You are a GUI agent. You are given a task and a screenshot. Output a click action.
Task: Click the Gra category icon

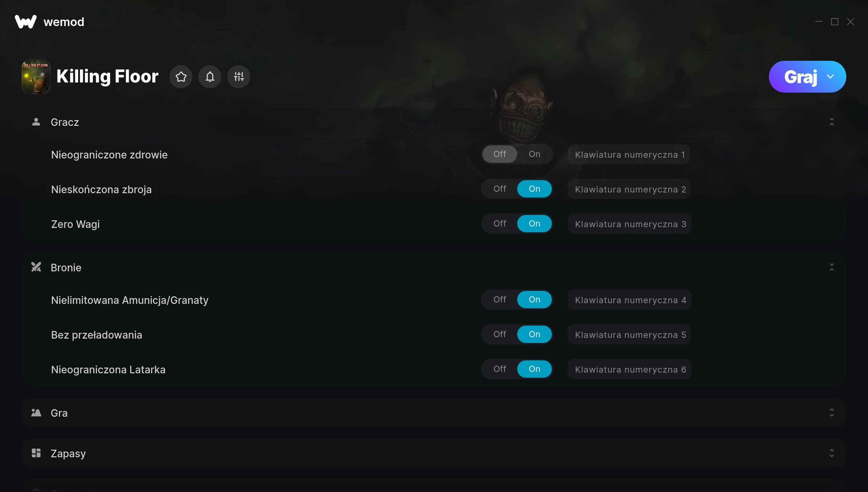click(x=36, y=413)
